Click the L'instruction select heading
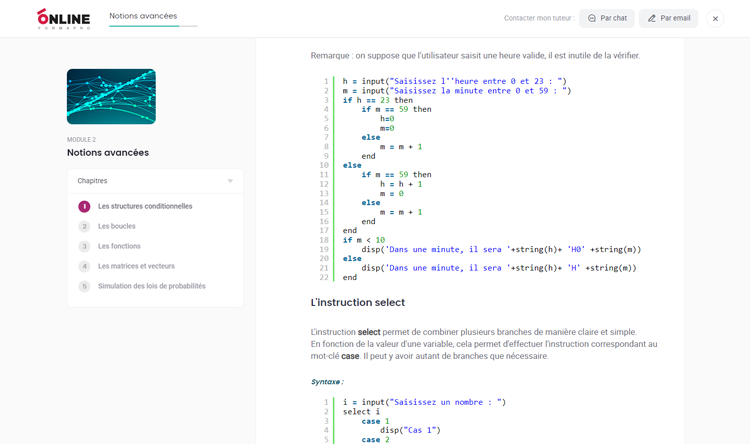 tap(358, 302)
